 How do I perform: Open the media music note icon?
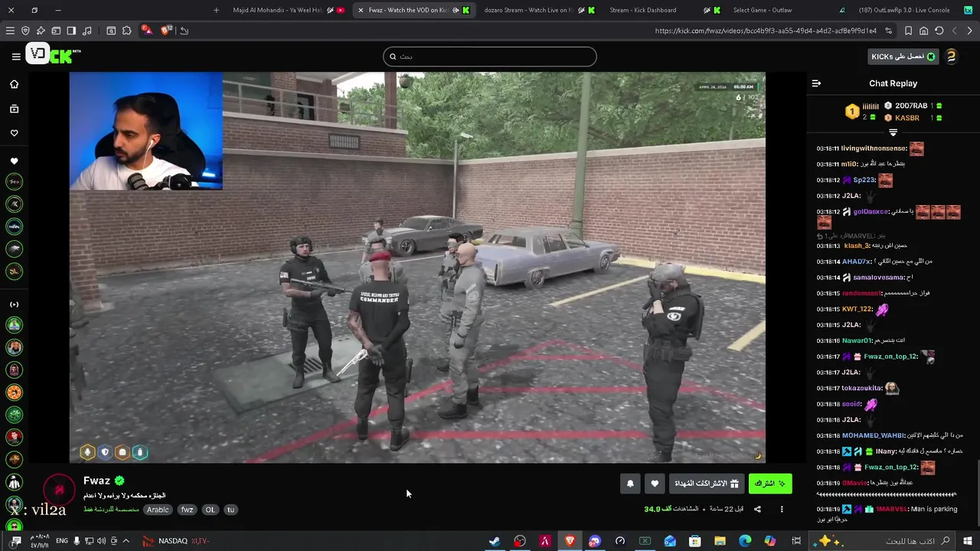click(x=87, y=31)
